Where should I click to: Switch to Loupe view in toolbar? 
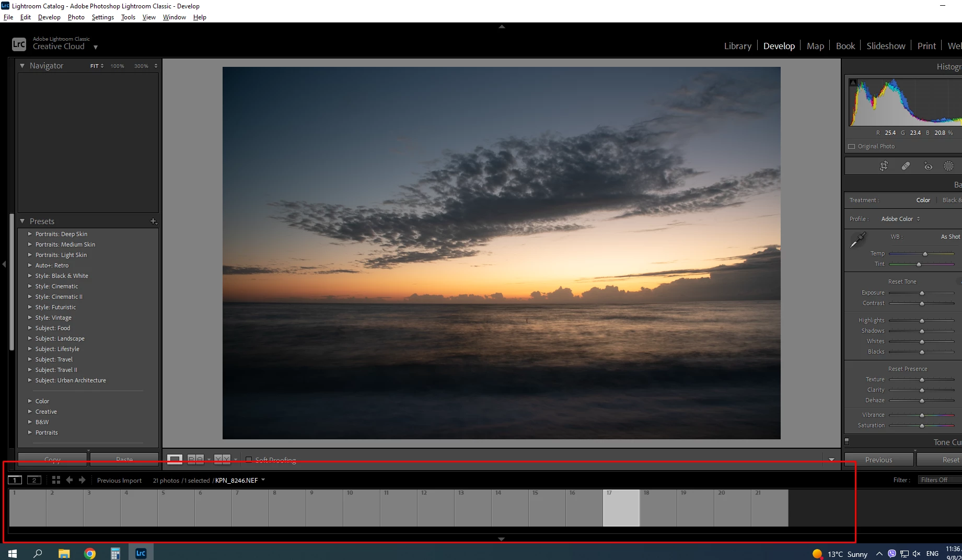tap(175, 460)
